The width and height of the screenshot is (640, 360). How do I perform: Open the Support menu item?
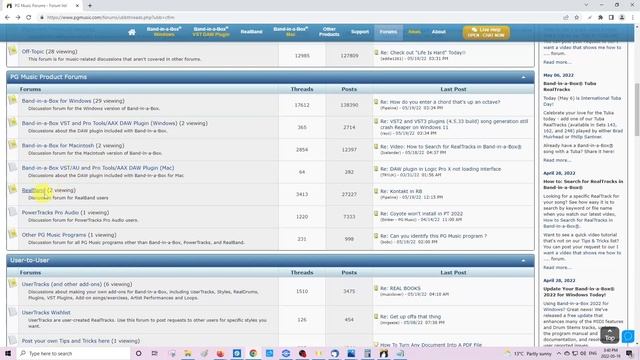pos(360,32)
